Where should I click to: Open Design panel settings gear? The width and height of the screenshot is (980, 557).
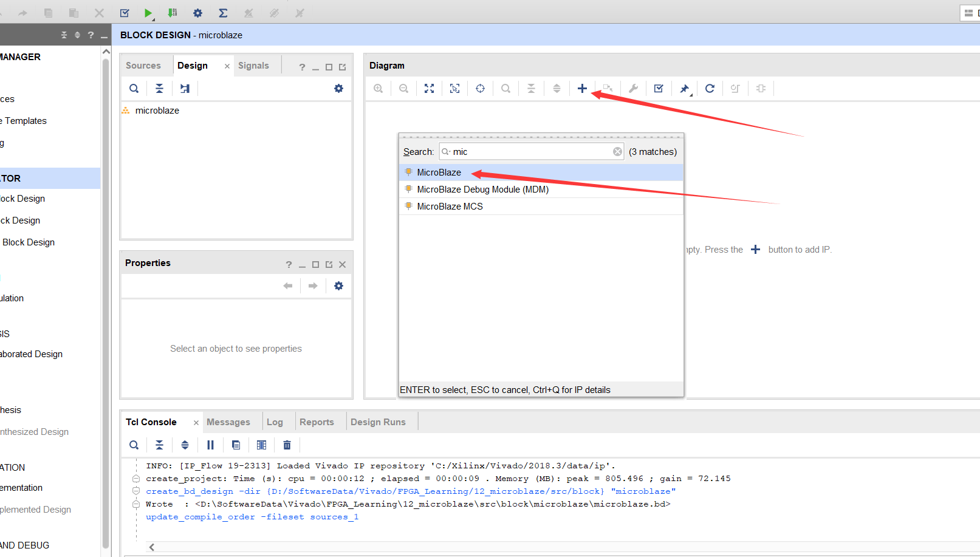point(338,89)
